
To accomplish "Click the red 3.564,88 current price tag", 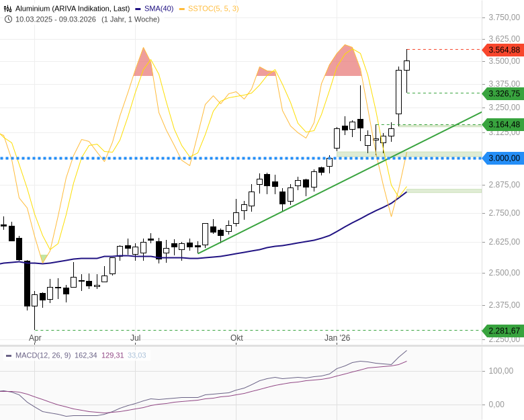I will pos(503,50).
